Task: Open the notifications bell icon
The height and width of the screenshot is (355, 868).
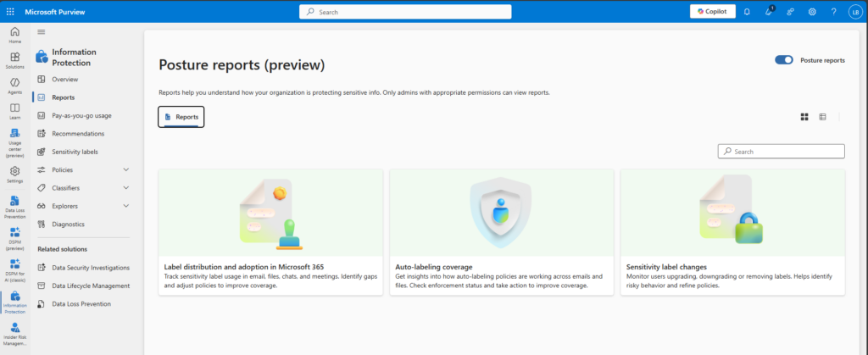Action: 747,12
